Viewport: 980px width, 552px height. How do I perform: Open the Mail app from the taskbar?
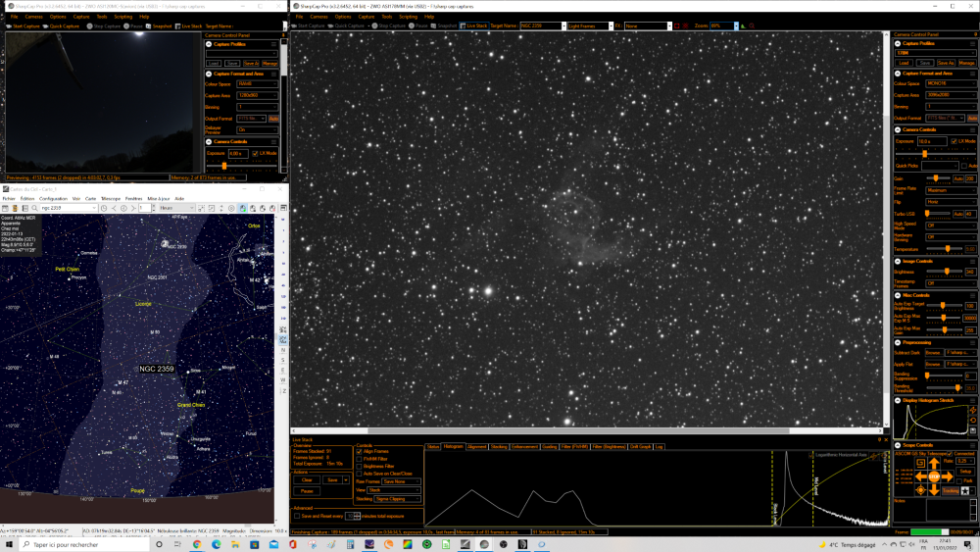[273, 544]
